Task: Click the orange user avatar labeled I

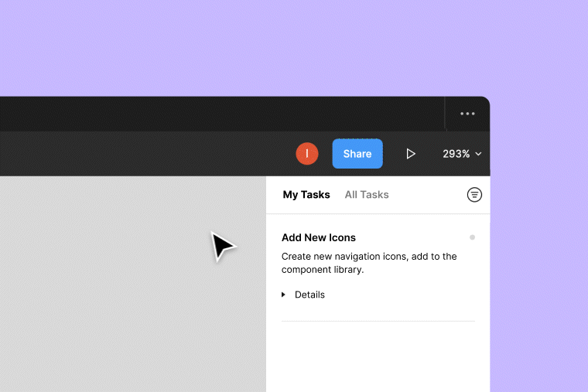Action: click(307, 154)
